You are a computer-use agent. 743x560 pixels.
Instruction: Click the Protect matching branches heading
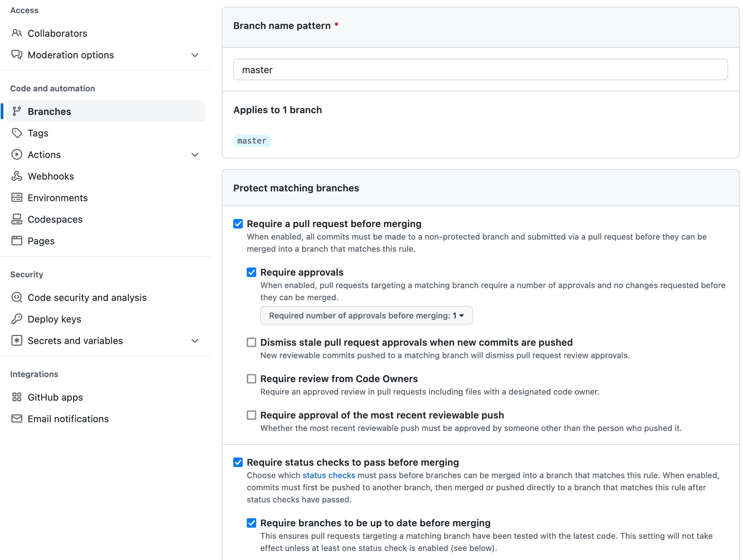tap(296, 188)
